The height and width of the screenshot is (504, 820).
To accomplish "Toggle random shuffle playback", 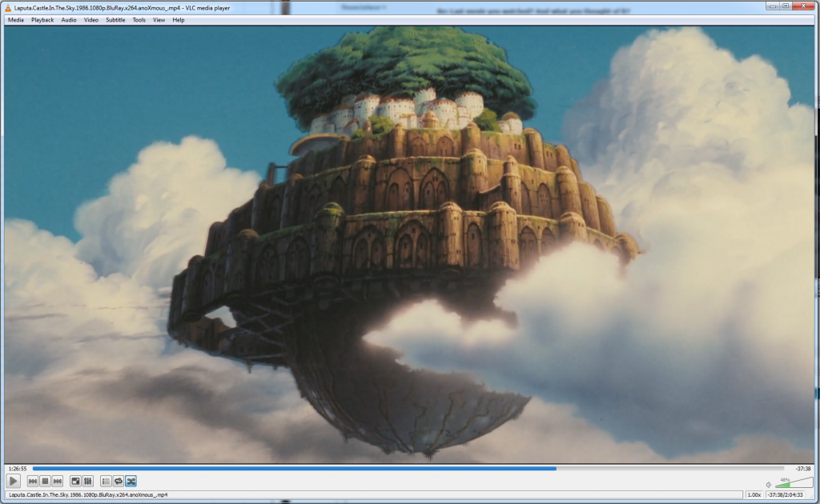I will click(x=131, y=481).
